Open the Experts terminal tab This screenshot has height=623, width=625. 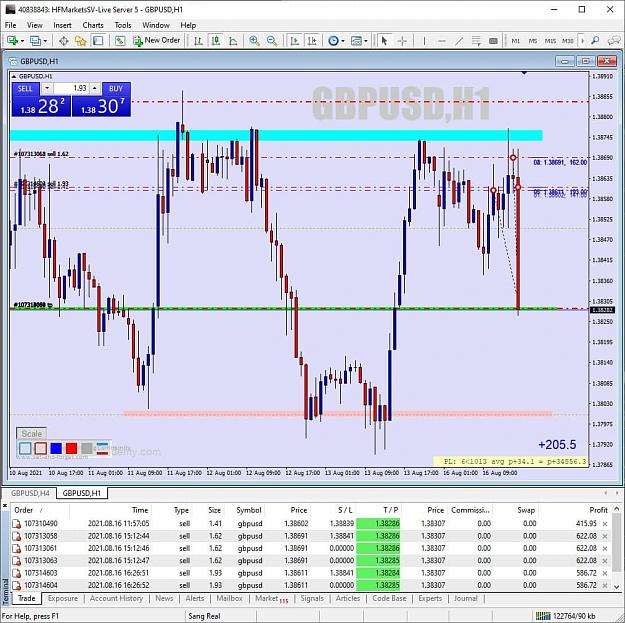coord(430,598)
